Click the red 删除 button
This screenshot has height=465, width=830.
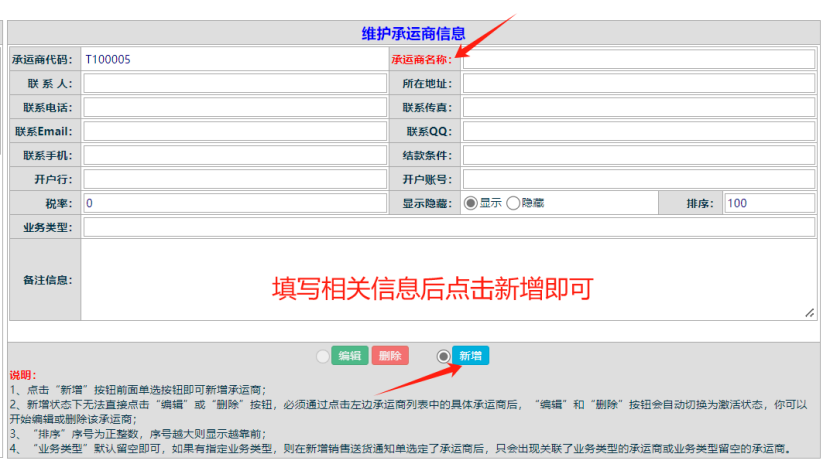tap(390, 356)
